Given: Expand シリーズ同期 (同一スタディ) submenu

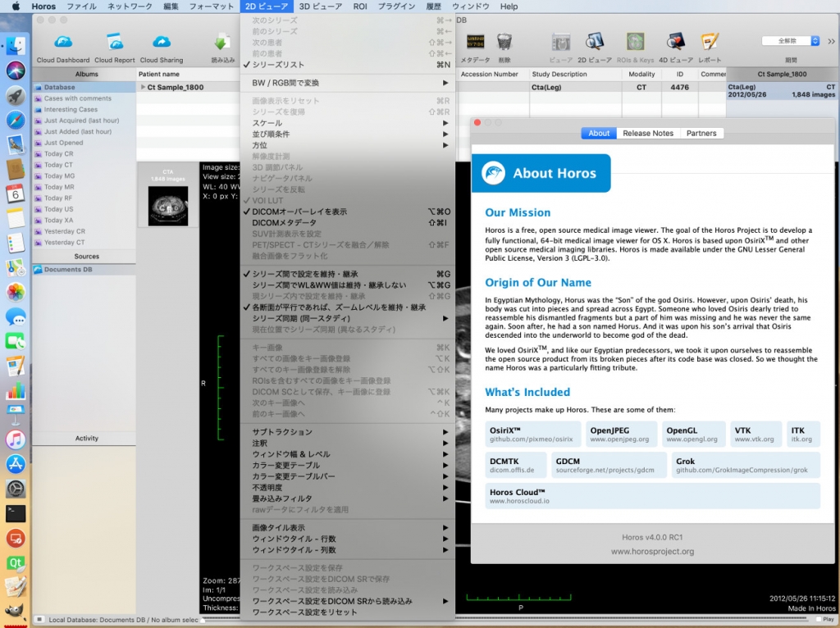Looking at the screenshot, I should (x=348, y=318).
